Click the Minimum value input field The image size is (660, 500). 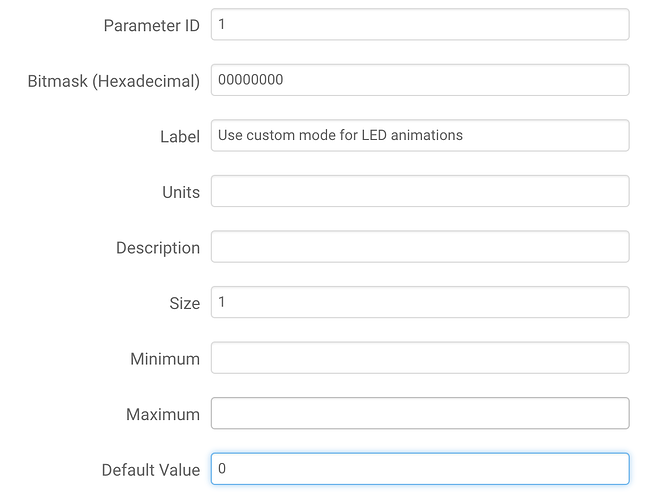click(x=420, y=358)
